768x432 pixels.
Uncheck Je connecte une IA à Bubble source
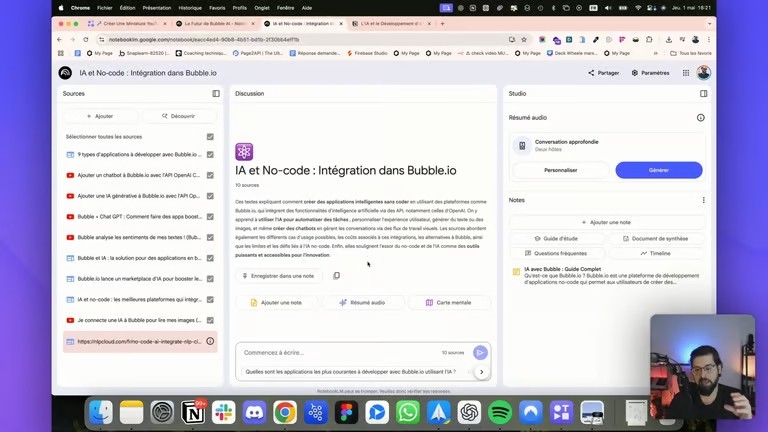coord(210,320)
